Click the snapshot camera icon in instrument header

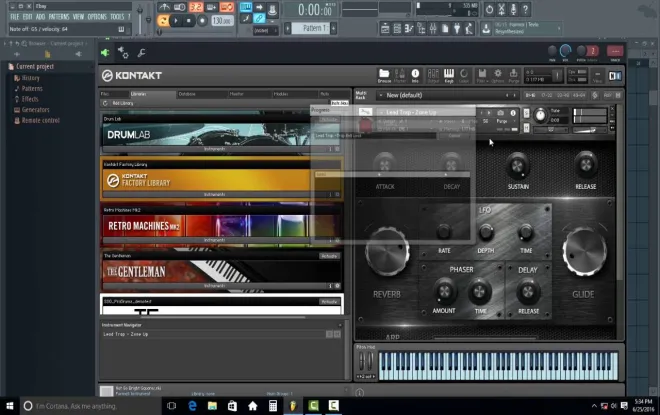click(x=500, y=113)
